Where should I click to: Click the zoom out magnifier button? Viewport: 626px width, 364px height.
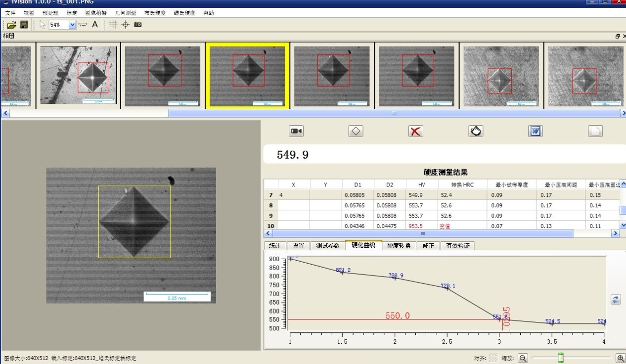(523, 358)
